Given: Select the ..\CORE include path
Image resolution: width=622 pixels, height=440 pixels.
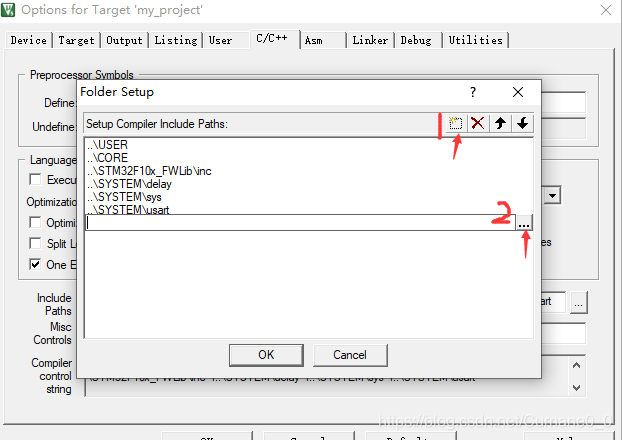Looking at the screenshot, I should [x=107, y=158].
